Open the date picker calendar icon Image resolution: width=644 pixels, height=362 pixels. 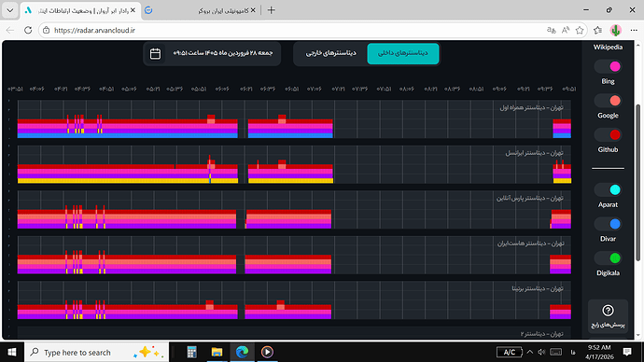(x=155, y=54)
